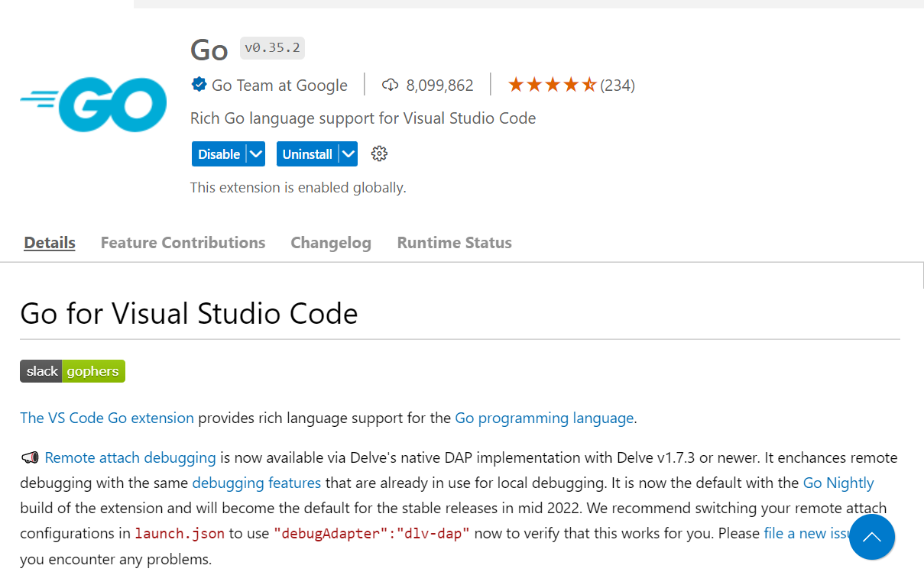This screenshot has width=924, height=588.
Task: Open Go Team at Google publisher link
Action: (280, 86)
